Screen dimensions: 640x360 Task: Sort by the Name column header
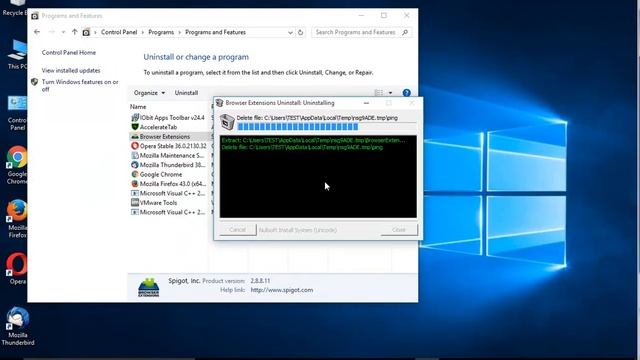point(138,107)
